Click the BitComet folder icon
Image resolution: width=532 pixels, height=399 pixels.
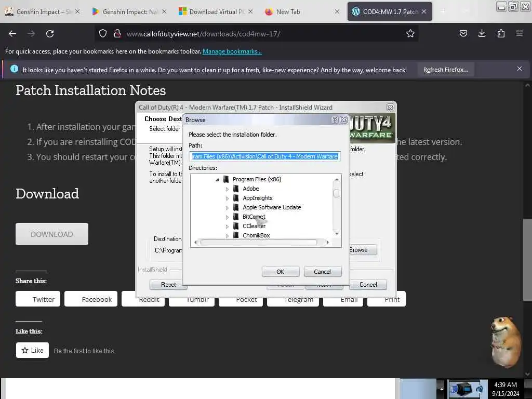[x=236, y=217]
